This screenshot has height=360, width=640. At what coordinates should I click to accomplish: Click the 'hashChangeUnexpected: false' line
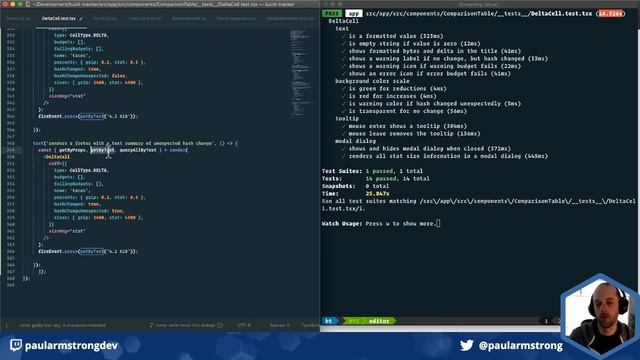tap(90, 76)
